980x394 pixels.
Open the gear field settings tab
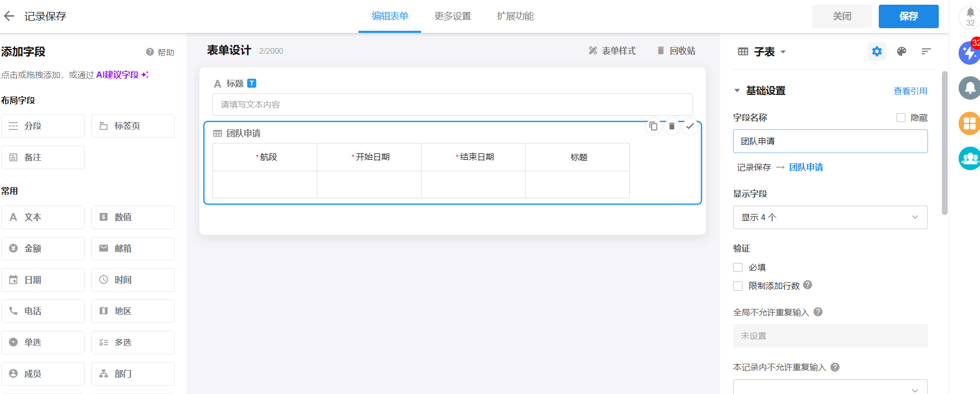coord(877,51)
